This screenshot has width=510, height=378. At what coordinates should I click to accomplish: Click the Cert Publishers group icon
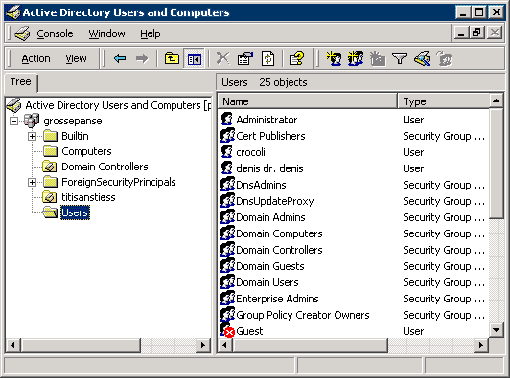227,135
